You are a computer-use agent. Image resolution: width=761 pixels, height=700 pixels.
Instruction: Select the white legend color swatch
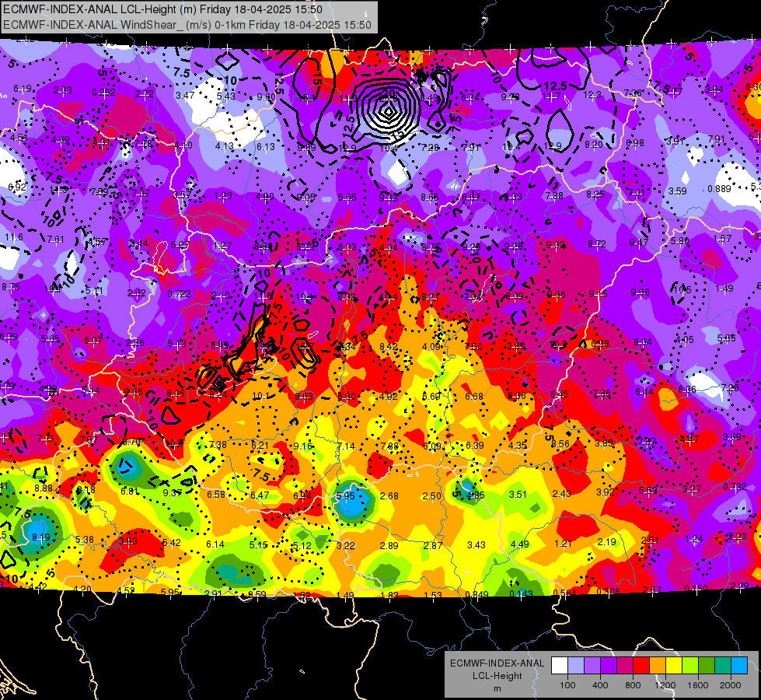click(559, 666)
